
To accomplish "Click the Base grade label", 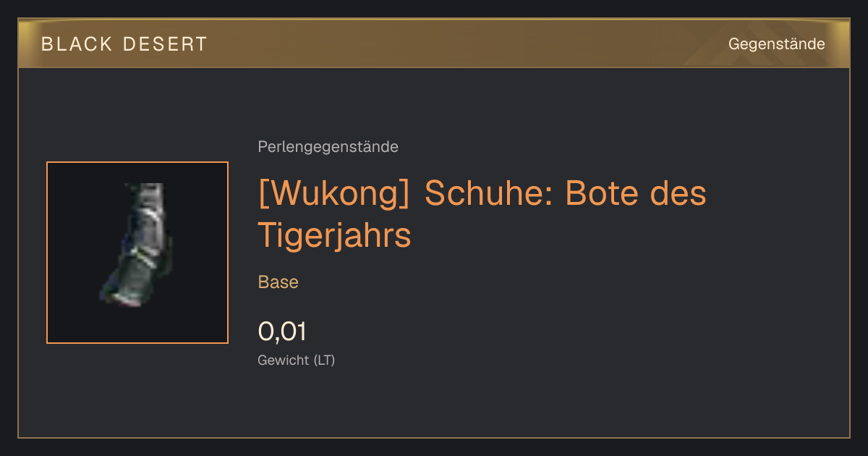I will coord(278,282).
